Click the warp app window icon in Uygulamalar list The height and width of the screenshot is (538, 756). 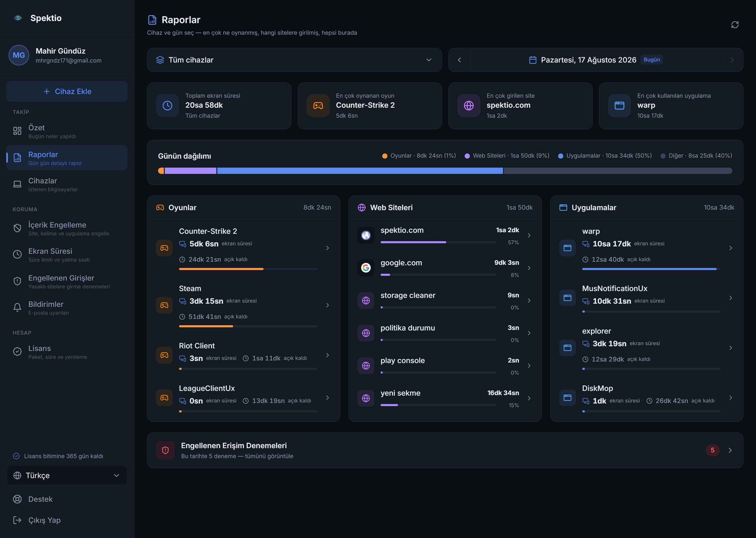[x=567, y=248]
